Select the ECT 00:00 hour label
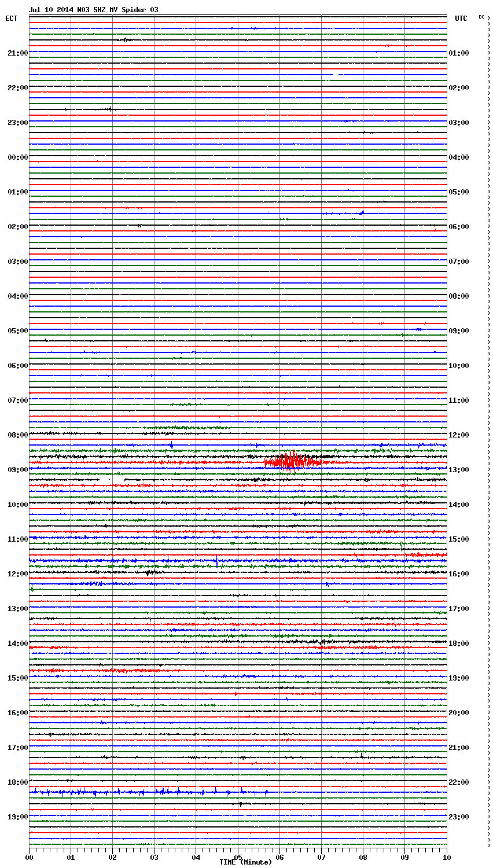Image resolution: width=493 pixels, height=868 pixels. 17,157
